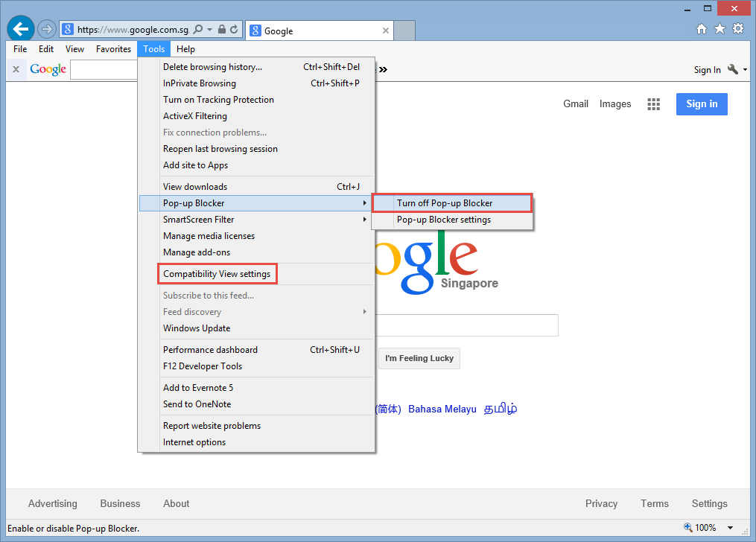Open a new blank tab
Image resolution: width=756 pixels, height=542 pixels.
(404, 31)
